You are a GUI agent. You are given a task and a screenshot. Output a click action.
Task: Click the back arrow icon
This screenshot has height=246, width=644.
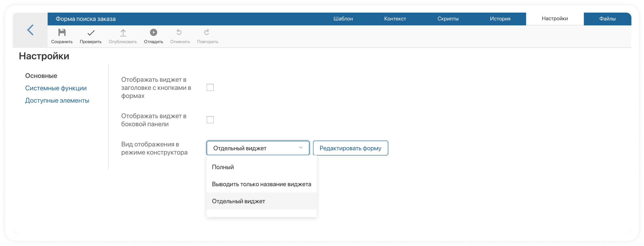[x=30, y=30]
